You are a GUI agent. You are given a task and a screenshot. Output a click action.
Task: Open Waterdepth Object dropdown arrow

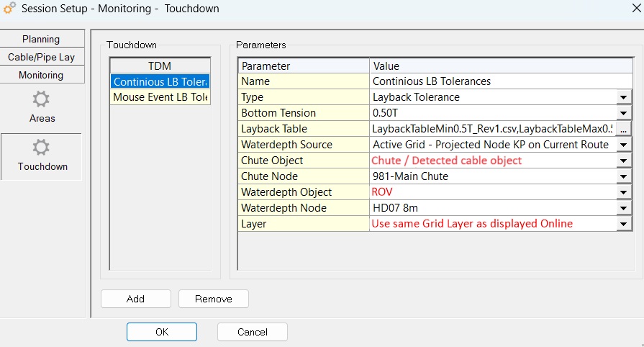623,192
